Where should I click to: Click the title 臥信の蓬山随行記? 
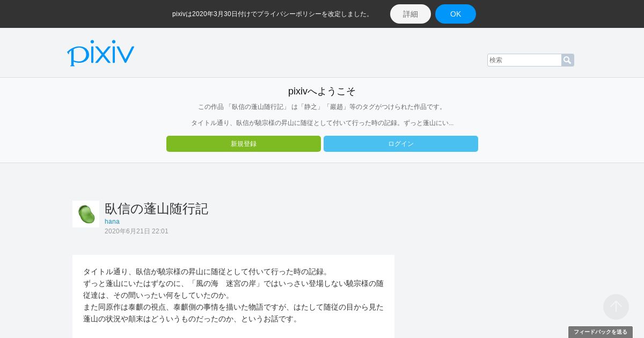pos(156,209)
